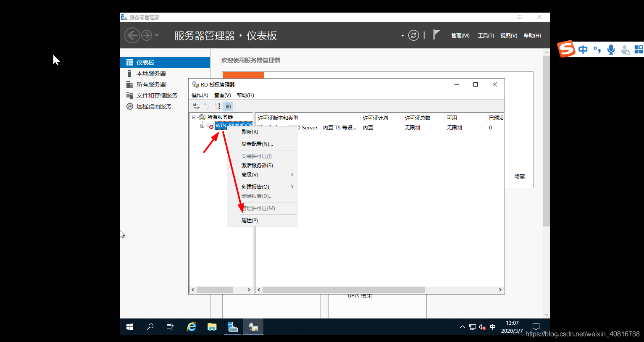Open 本地服务器 in the sidebar
The image size is (644, 342).
pos(151,74)
